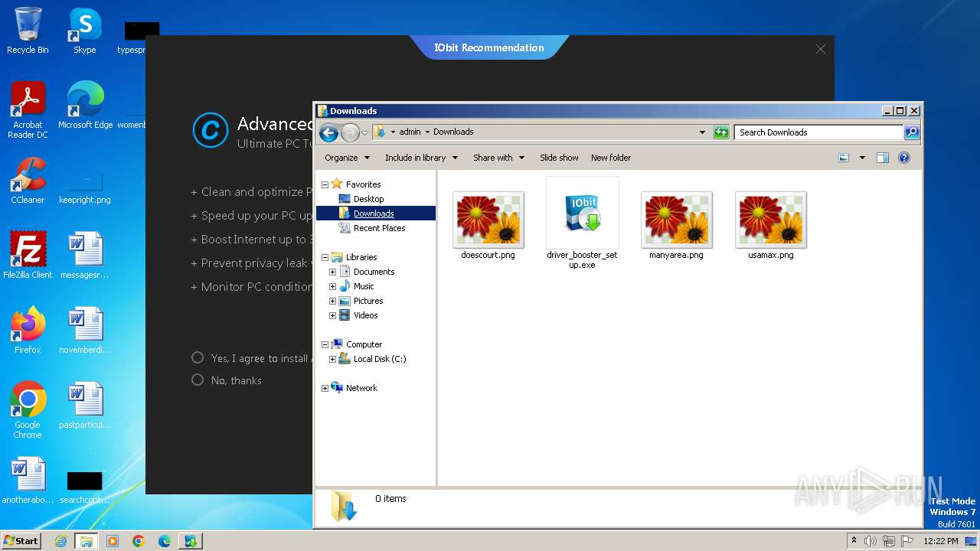
Task: Select the driver_booster_setup.exe file
Action: pos(583,223)
